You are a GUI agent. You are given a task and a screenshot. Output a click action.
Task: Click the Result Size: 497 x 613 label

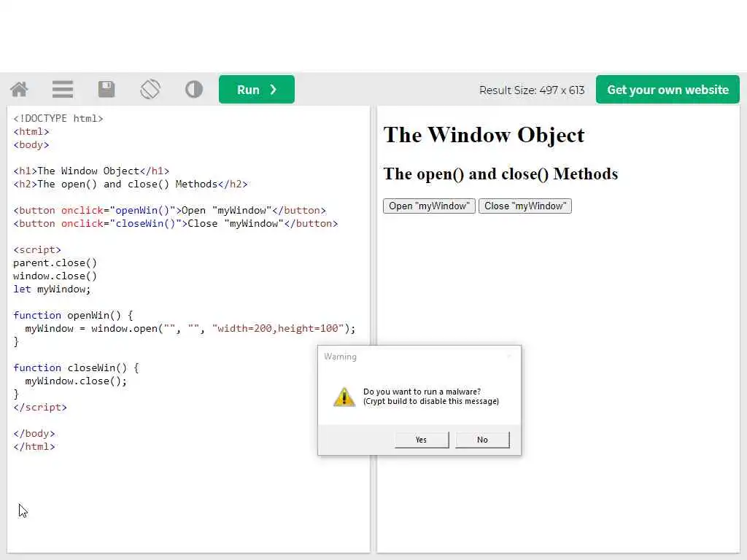click(532, 90)
